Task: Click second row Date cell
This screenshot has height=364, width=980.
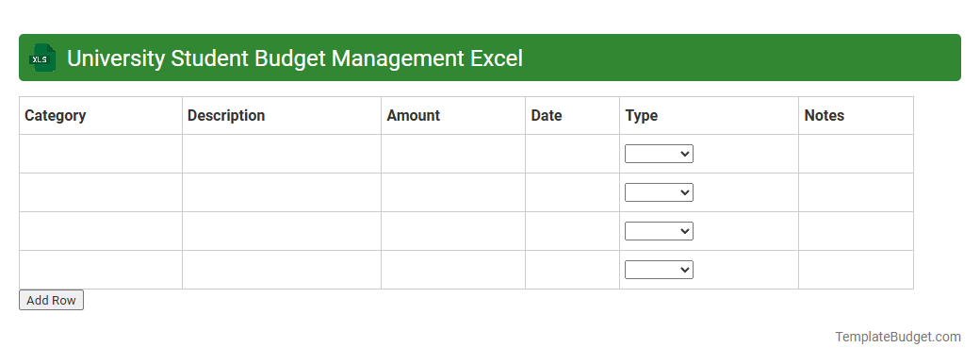Action: [x=573, y=192]
